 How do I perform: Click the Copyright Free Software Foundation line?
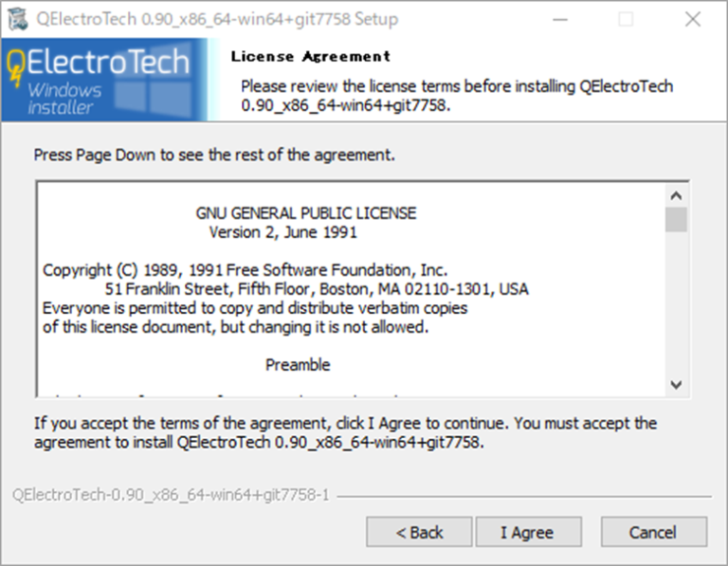click(x=245, y=270)
